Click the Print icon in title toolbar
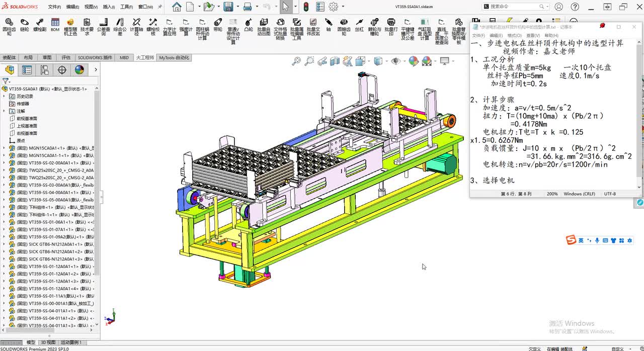This screenshot has width=644, height=351. [248, 7]
